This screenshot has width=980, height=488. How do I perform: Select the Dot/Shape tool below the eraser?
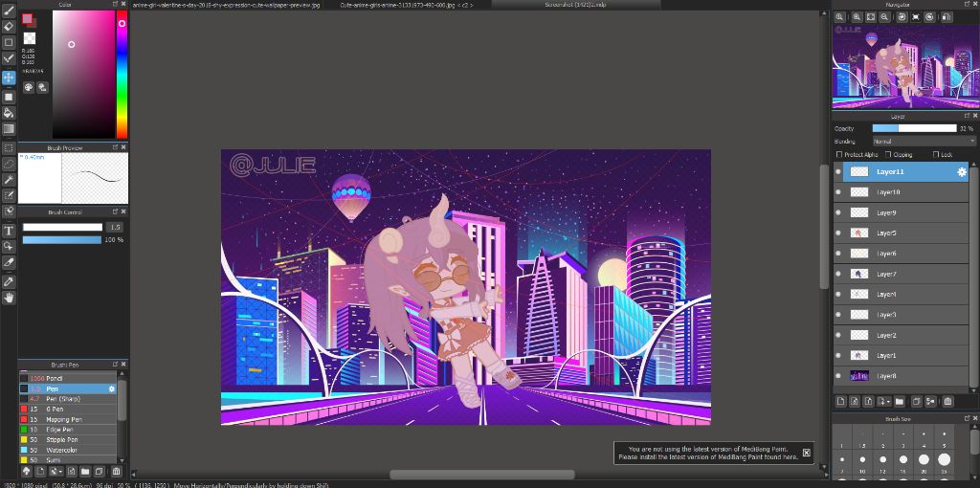[8, 42]
